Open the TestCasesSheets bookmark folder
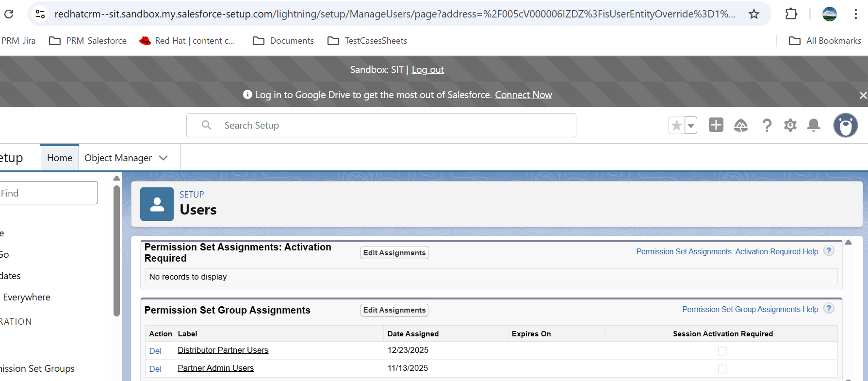The image size is (868, 381). coord(367,41)
